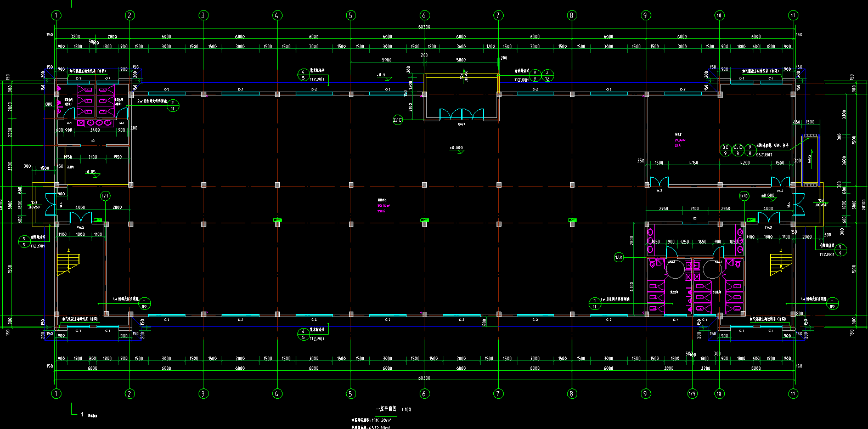868x429 pixels.
Task: Pick the 1/9 axis bubble at bottom
Action: tap(692, 393)
